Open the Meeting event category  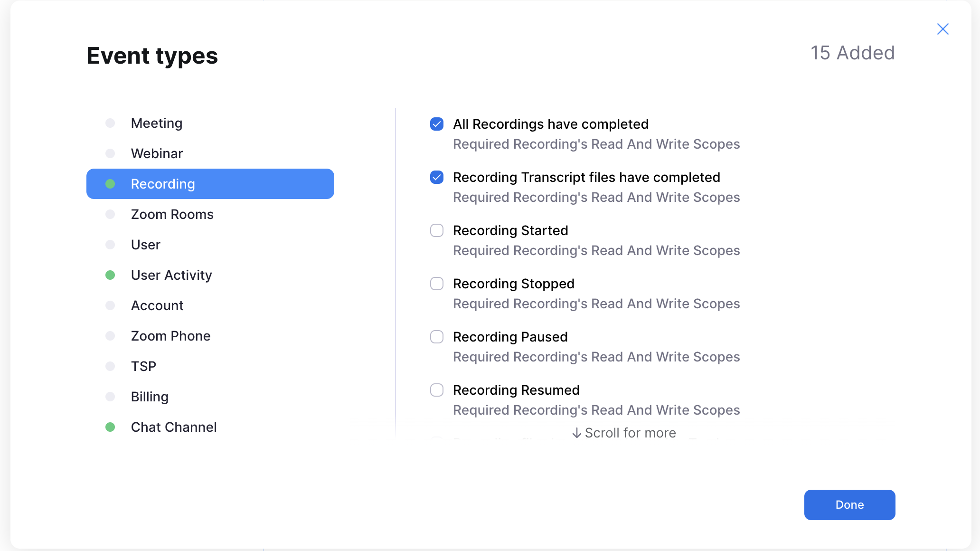tap(157, 123)
